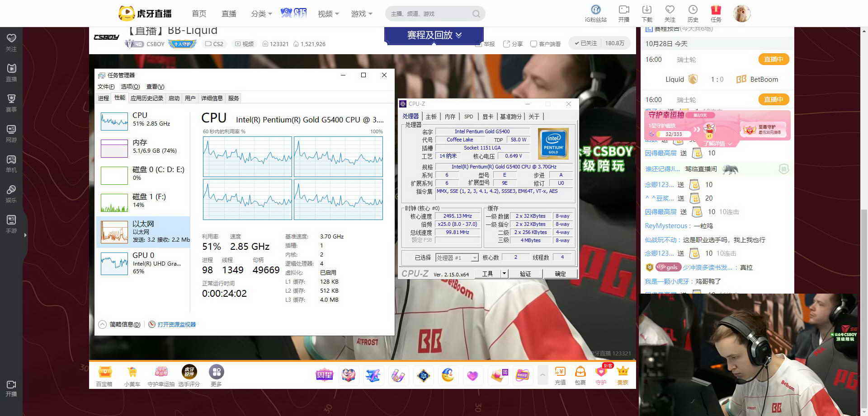868x416 pixels.
Task: Click the 赛事 trophy icon in sidebar
Action: [x=11, y=101]
